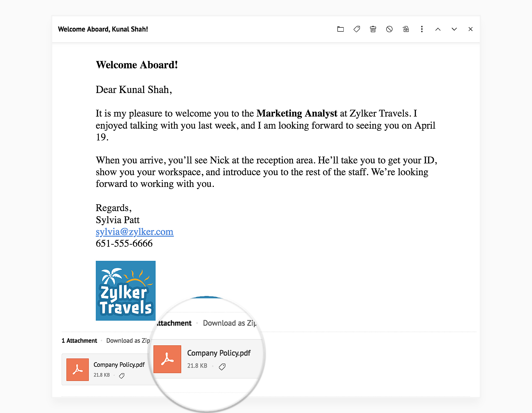Click the 1 Attachment label
Viewport: 532px width, 413px height.
pos(79,341)
